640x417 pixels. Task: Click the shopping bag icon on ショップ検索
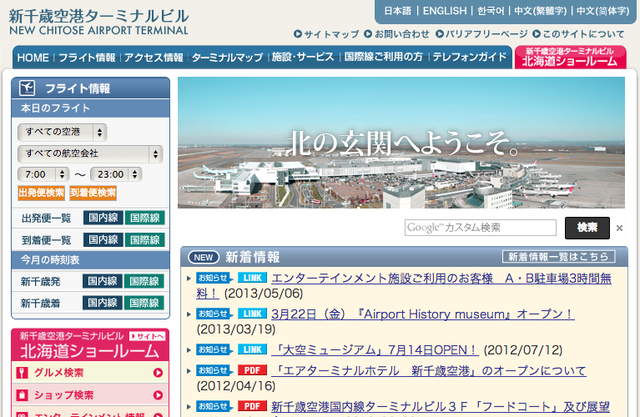tap(22, 395)
